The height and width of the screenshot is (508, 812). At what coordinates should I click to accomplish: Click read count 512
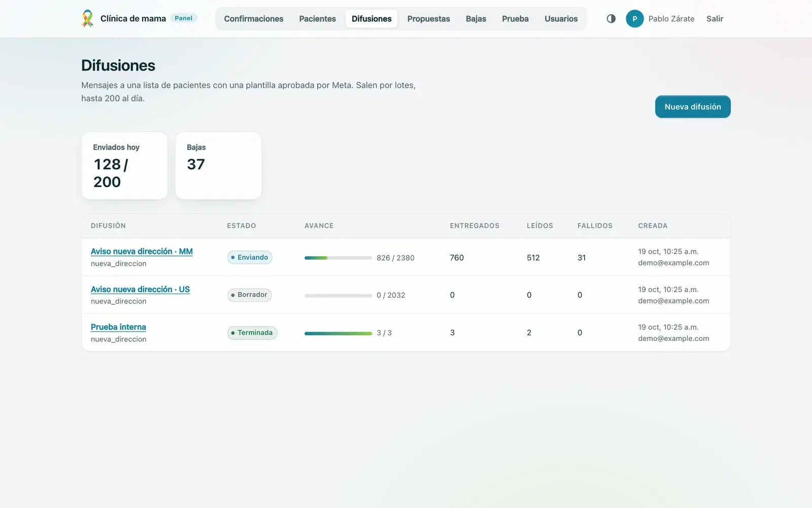533,258
